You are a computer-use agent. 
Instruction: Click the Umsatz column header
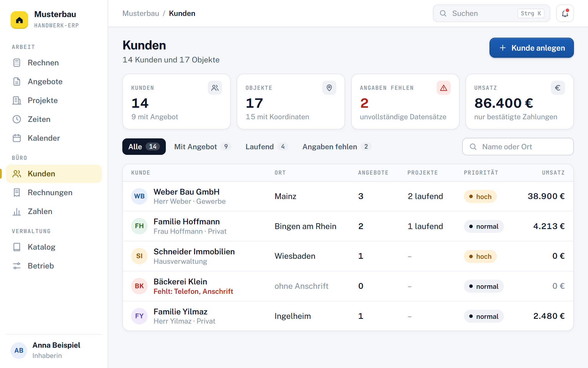(x=553, y=173)
